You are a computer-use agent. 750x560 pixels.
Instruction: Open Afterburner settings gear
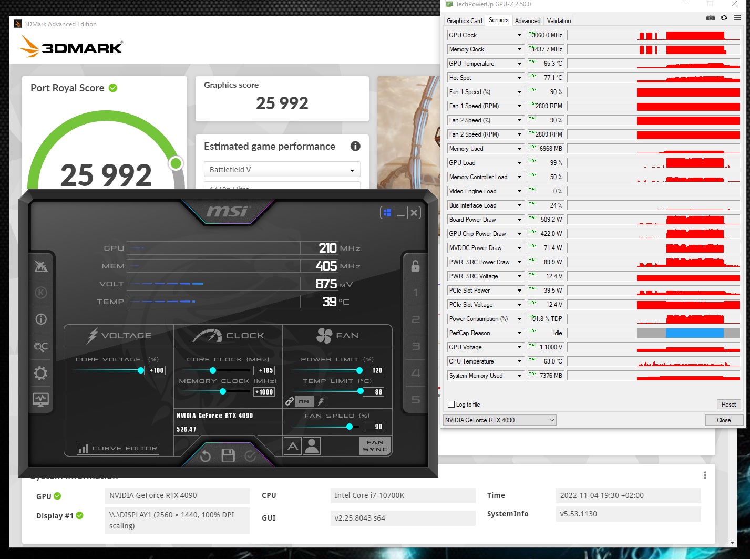(x=41, y=373)
